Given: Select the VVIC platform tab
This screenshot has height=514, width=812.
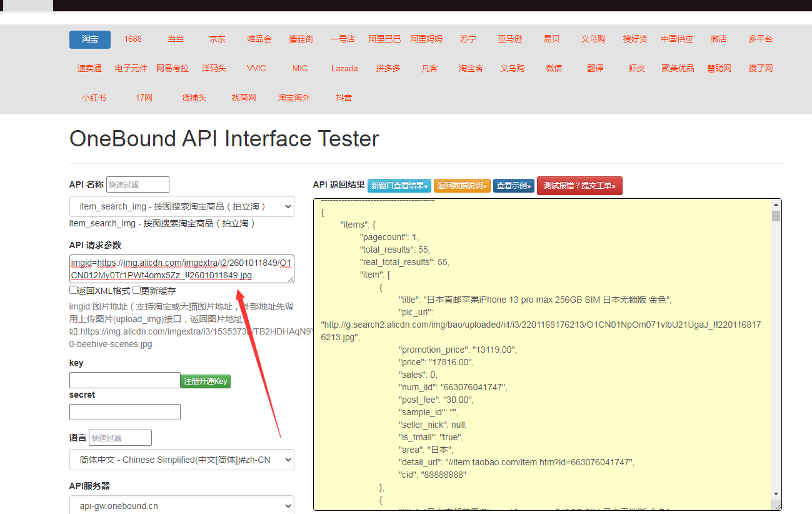Looking at the screenshot, I should [x=256, y=68].
